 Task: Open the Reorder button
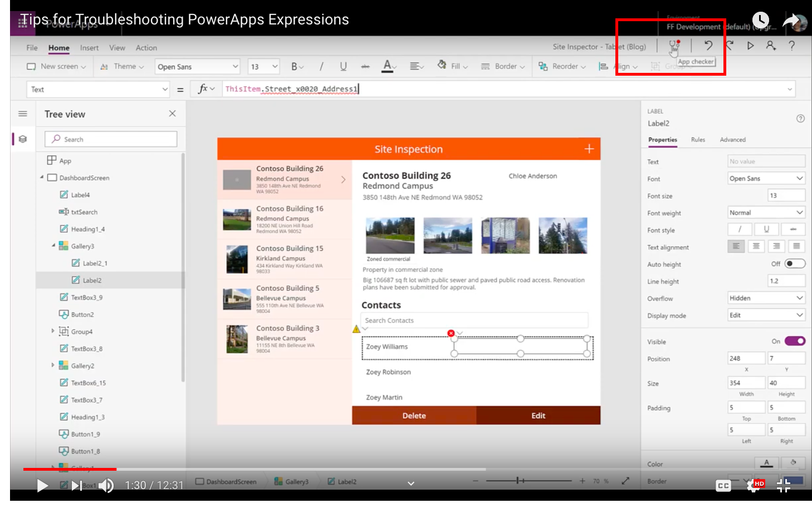(562, 66)
